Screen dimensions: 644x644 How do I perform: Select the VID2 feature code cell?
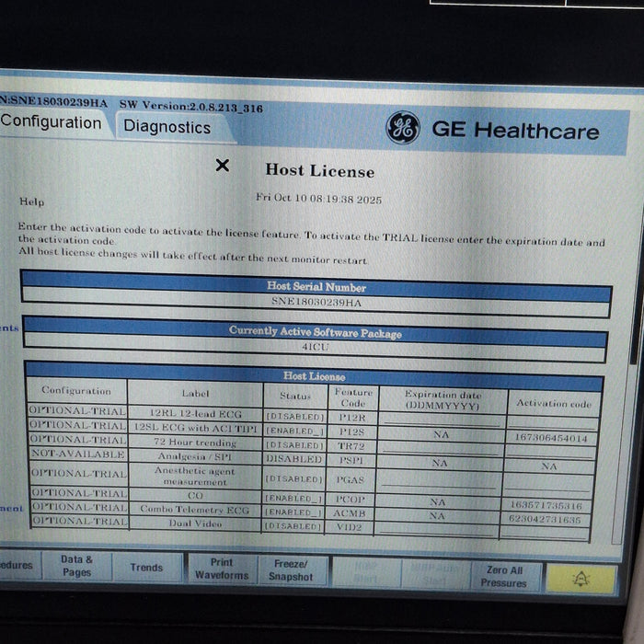[349, 527]
